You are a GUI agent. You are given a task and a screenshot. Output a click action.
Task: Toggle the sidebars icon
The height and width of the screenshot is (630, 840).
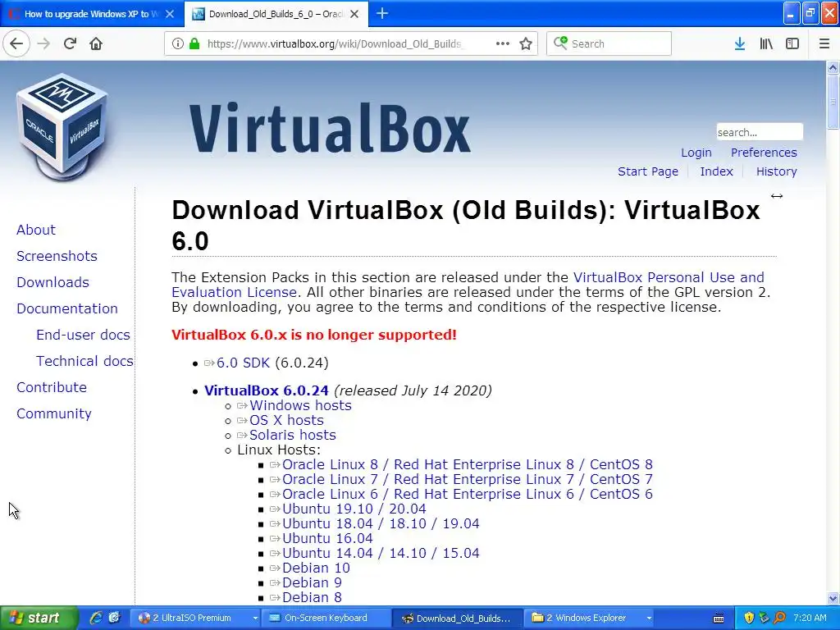(x=792, y=43)
